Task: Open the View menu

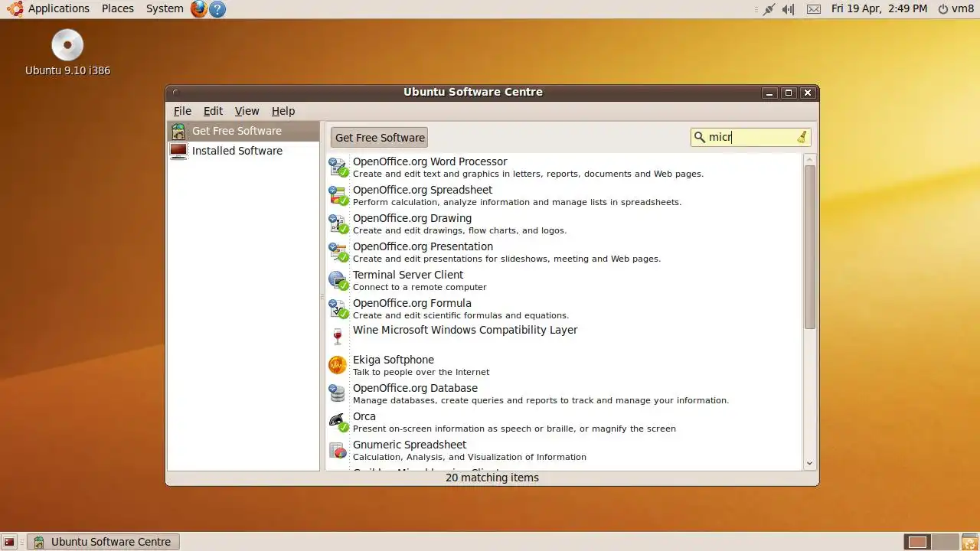Action: coord(247,111)
